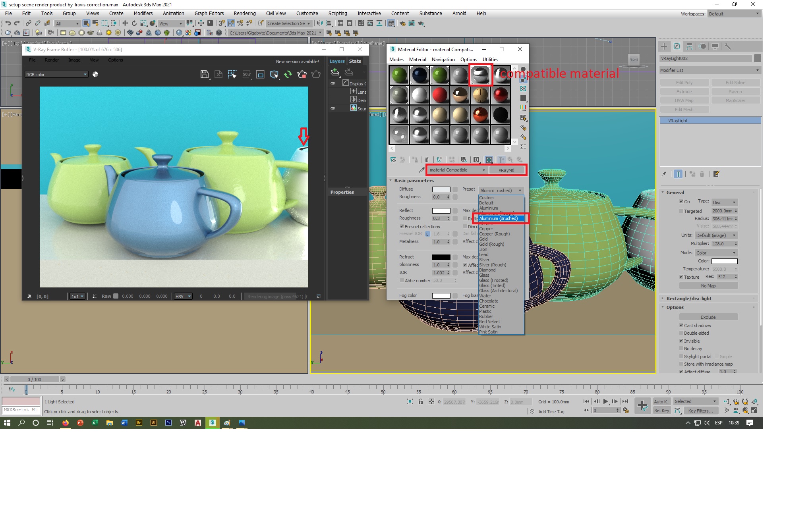Open the Modify panel tab icon
This screenshot has height=505, width=812.
coord(677,46)
